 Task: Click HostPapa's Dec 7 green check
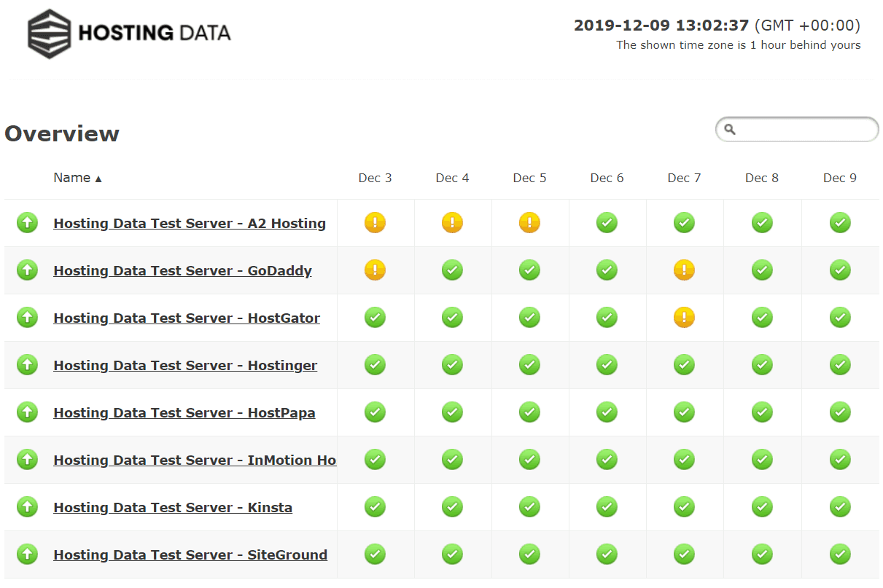pyautogui.click(x=684, y=412)
